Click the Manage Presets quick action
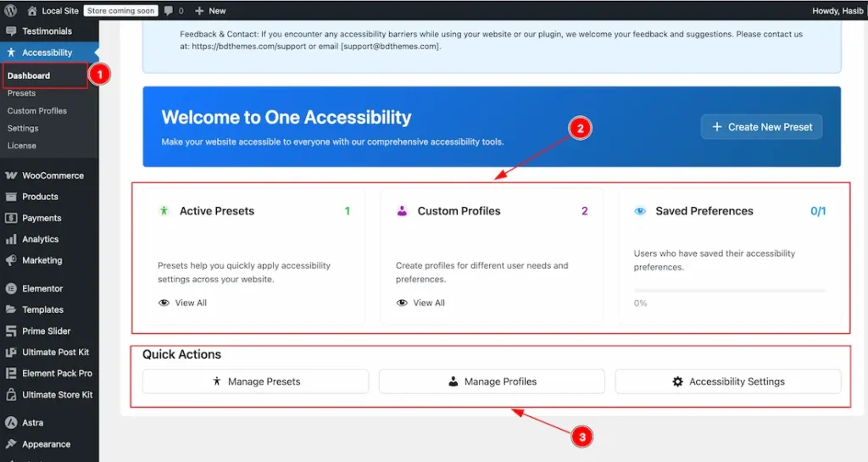 [x=255, y=381]
